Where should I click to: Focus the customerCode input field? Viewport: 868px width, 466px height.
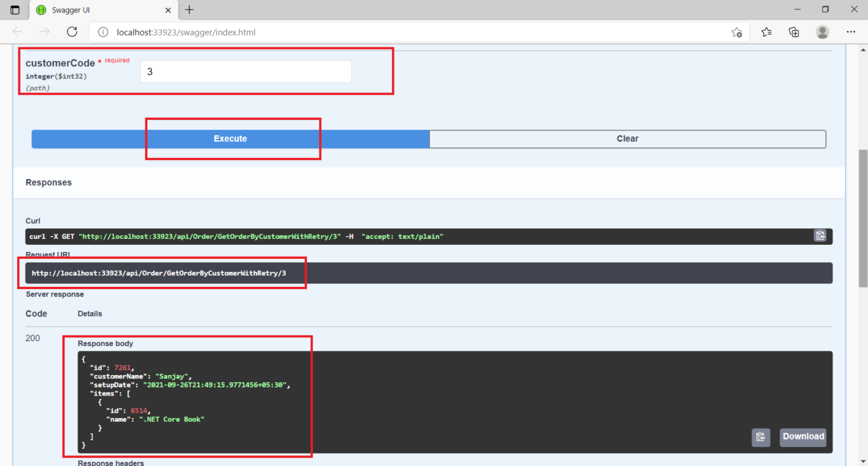(x=245, y=71)
